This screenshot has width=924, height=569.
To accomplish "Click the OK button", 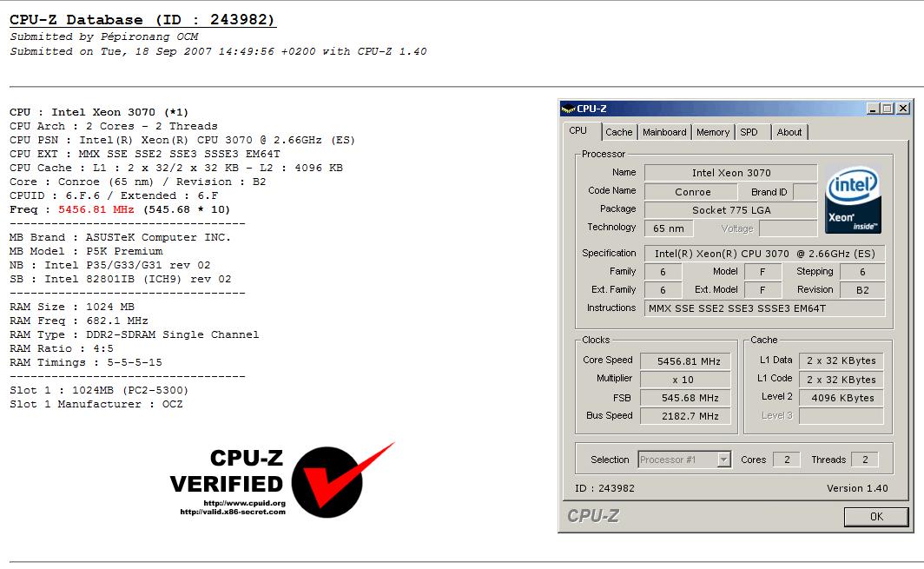I will pyautogui.click(x=876, y=517).
